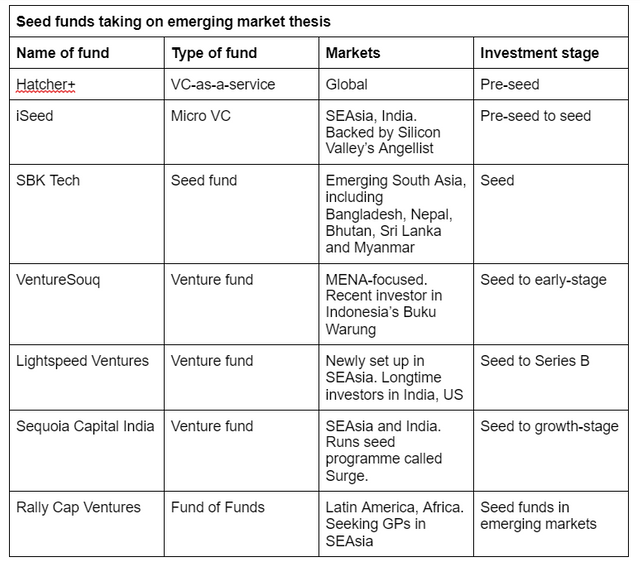Click the Rally Cap Ventures fund name
The width and height of the screenshot is (640, 571).
(x=79, y=507)
